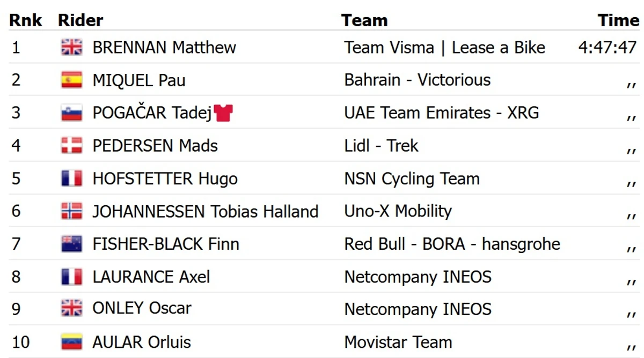Open UAE Team Emirates - XRG team link
The height and width of the screenshot is (358, 644).
(x=442, y=113)
